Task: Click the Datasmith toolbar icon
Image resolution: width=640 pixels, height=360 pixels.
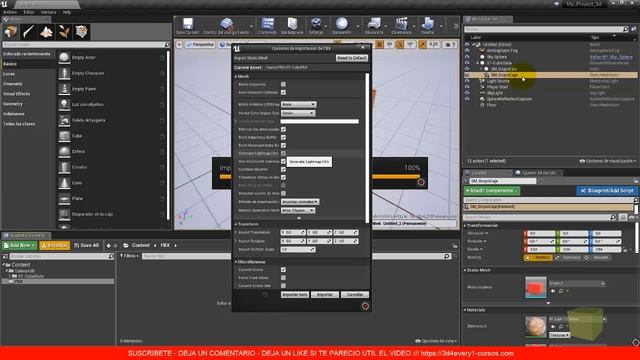Action: tap(342, 26)
